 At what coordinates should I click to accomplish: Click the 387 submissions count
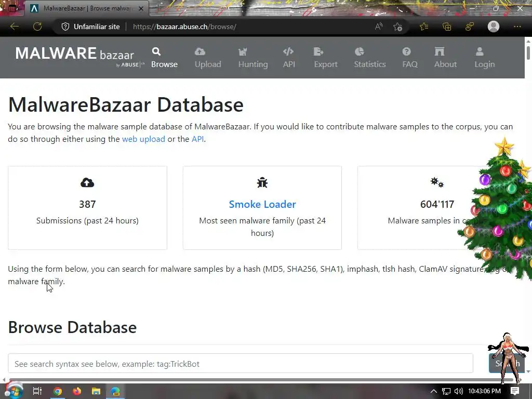(87, 204)
